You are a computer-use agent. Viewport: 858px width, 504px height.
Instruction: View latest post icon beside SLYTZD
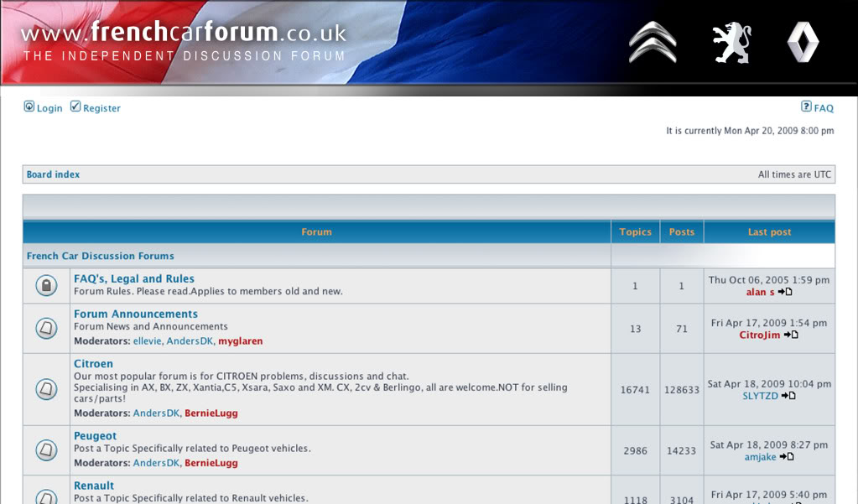click(788, 396)
